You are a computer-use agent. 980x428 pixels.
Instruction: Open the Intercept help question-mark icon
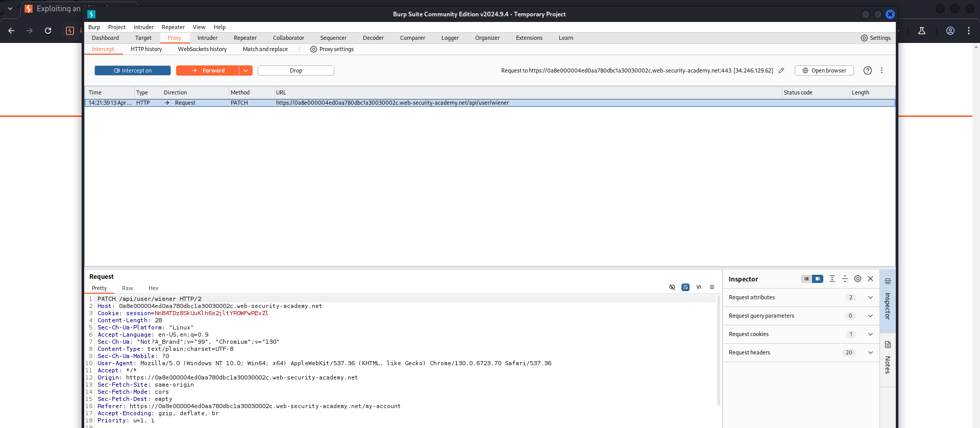(868, 70)
